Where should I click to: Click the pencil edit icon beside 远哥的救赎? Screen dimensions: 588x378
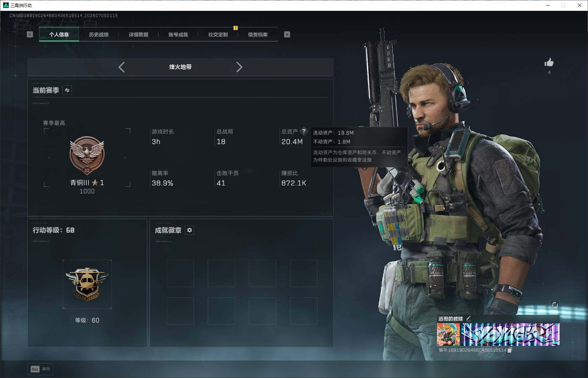click(468, 318)
